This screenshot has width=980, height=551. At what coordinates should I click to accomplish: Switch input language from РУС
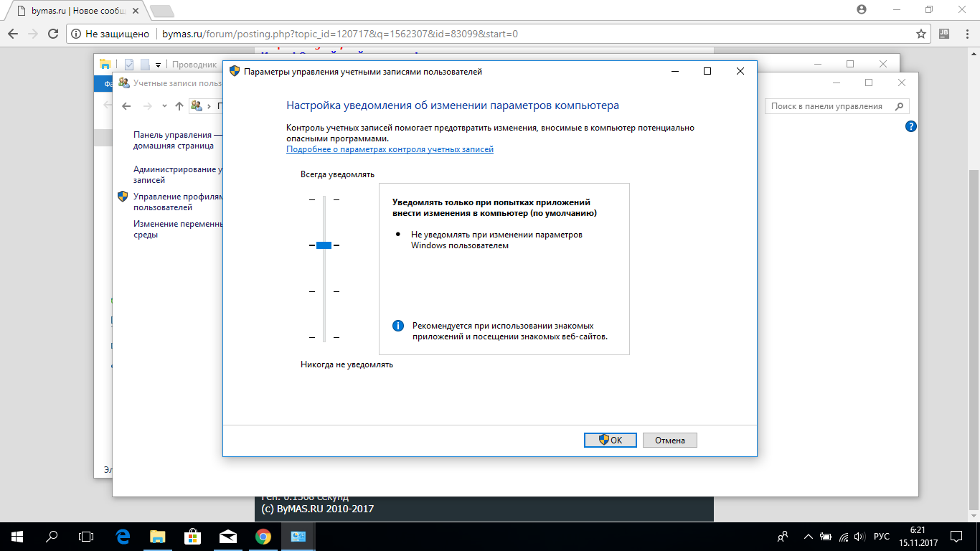pos(881,537)
